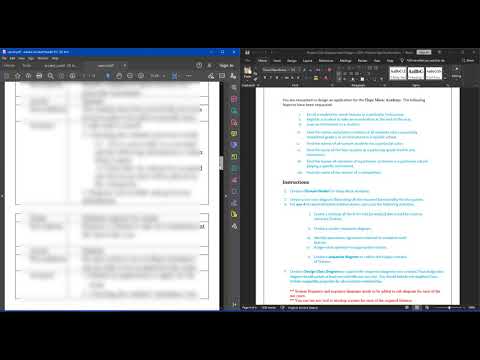
Task: Activate the hand pan tool in Acrobat
Action: [119, 76]
